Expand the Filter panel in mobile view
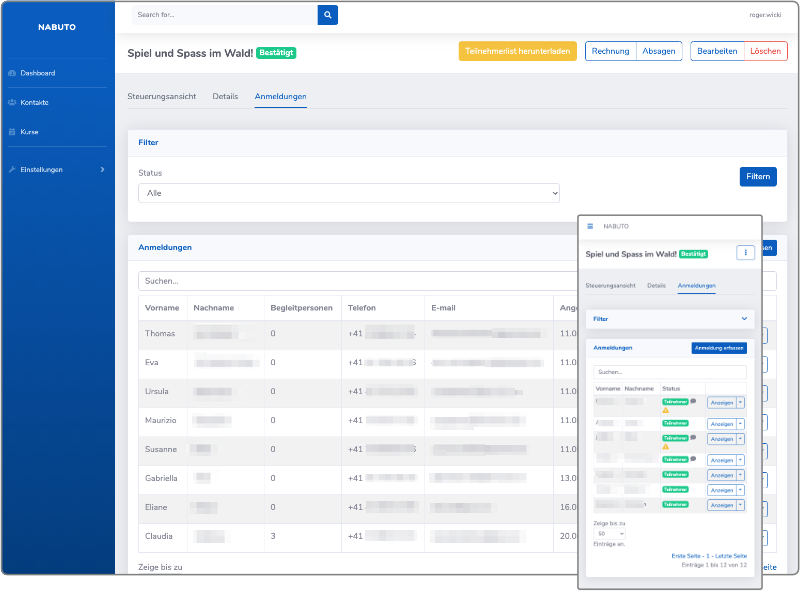The height and width of the screenshot is (600, 800). (743, 319)
